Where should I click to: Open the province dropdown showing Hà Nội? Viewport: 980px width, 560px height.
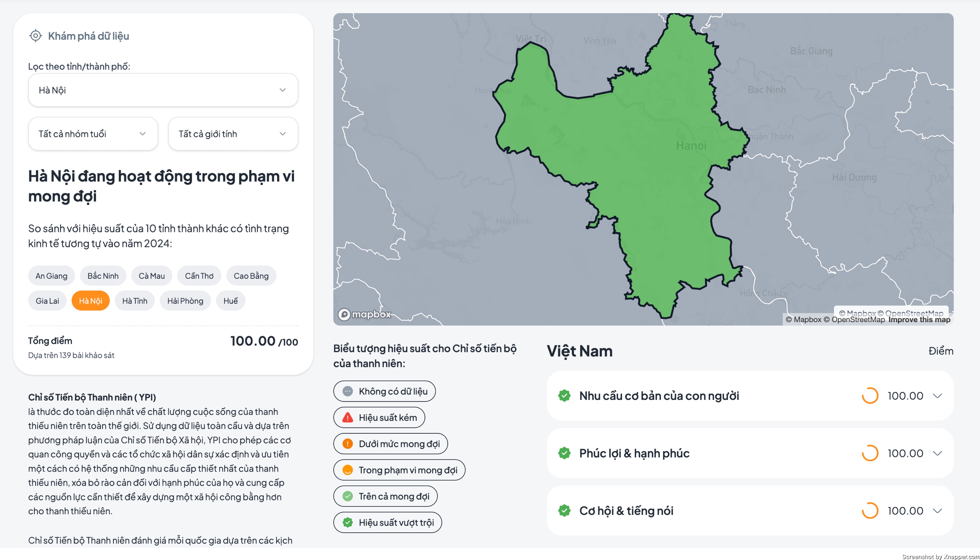click(x=163, y=90)
